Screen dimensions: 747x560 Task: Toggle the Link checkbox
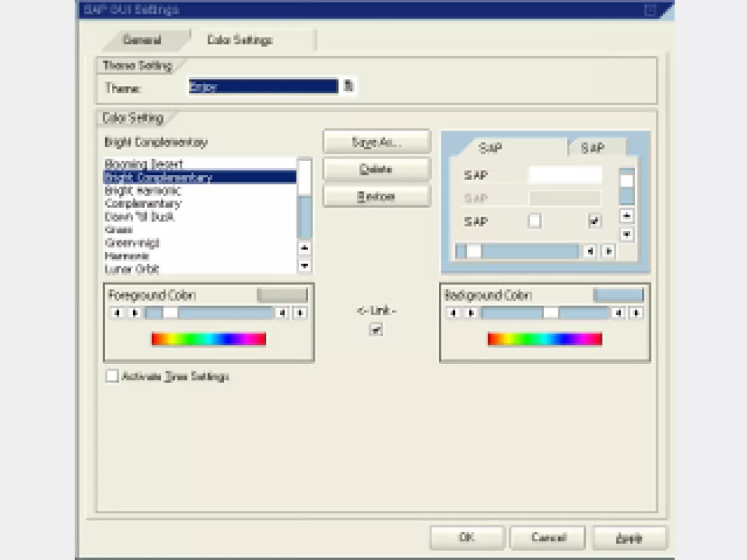(x=376, y=330)
